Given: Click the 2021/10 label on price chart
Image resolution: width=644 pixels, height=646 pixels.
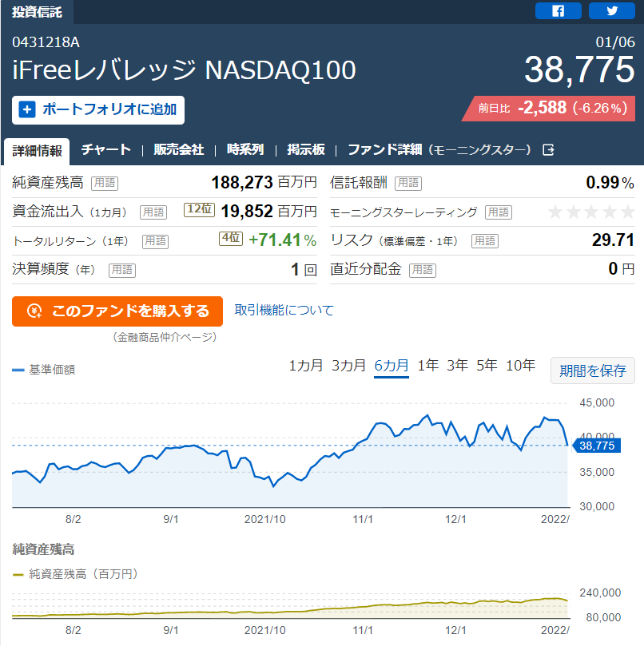Looking at the screenshot, I should 264,519.
